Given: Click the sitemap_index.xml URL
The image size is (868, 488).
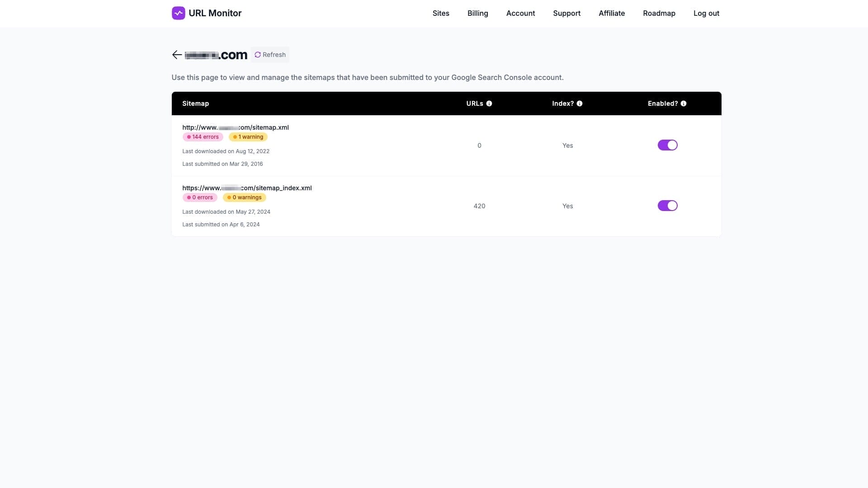Looking at the screenshot, I should (x=247, y=188).
